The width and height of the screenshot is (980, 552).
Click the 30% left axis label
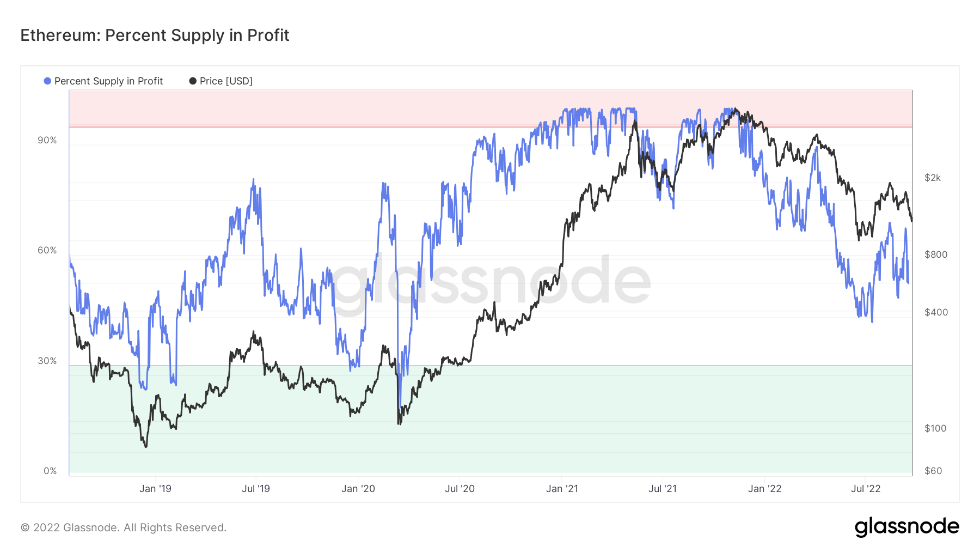tap(47, 361)
